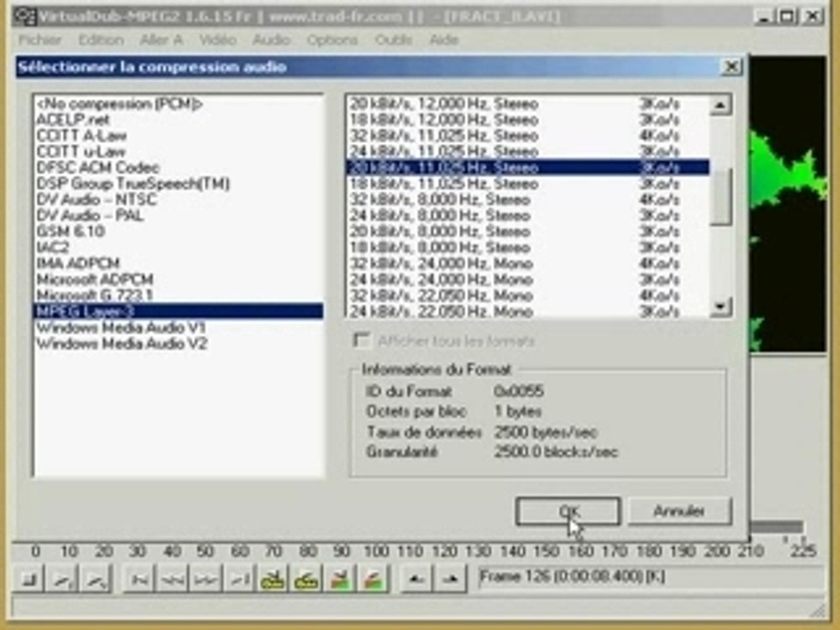Step forward one frame with Forward button

pos(206,579)
